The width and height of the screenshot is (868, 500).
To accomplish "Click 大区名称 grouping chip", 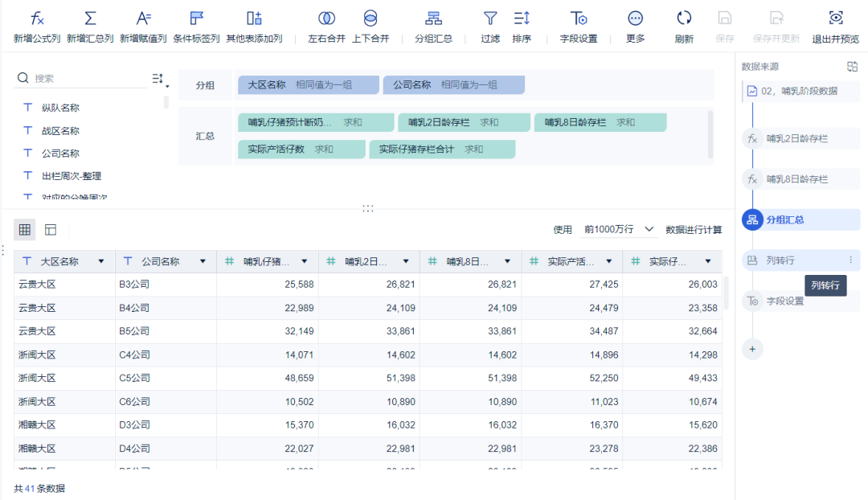I will pos(309,84).
